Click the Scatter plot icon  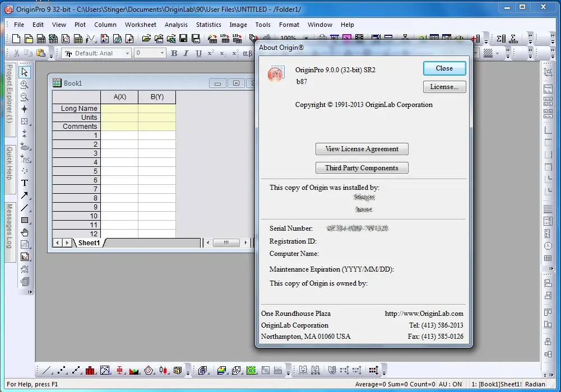(62, 371)
